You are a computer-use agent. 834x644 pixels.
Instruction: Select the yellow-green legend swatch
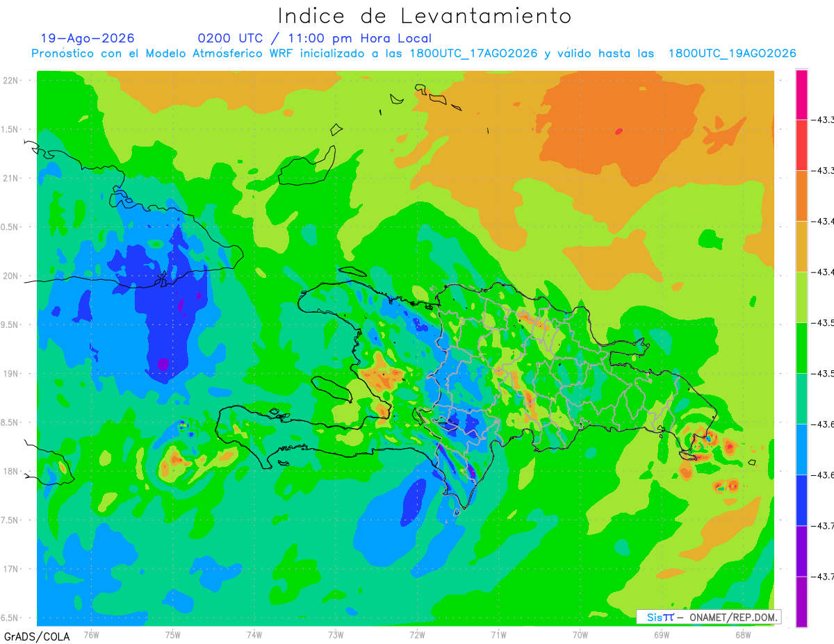pyautogui.click(x=801, y=297)
